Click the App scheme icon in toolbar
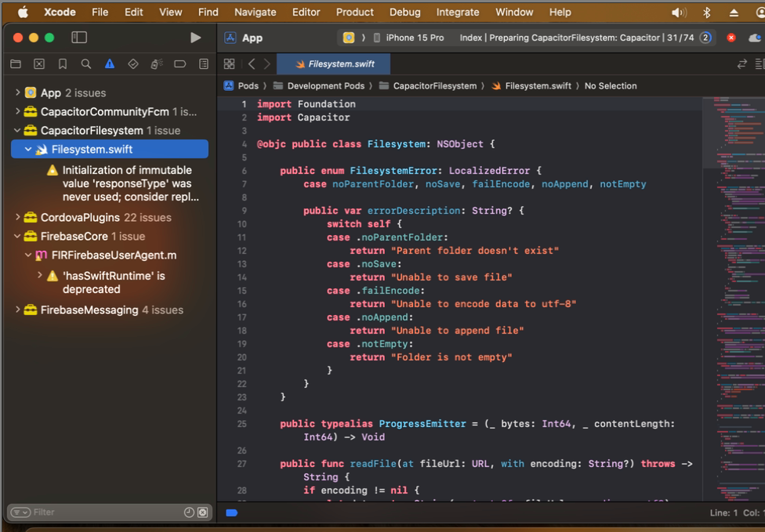This screenshot has height=532, width=765. click(x=230, y=38)
